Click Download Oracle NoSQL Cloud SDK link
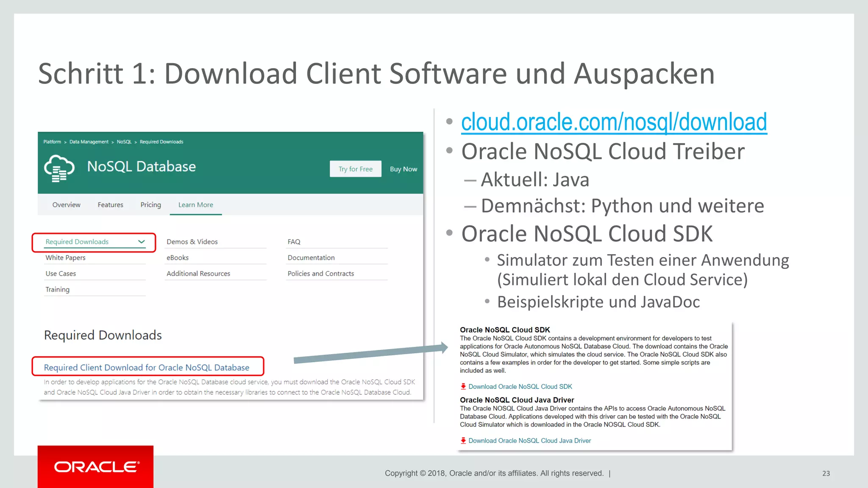The height and width of the screenshot is (488, 868). pos(520,386)
